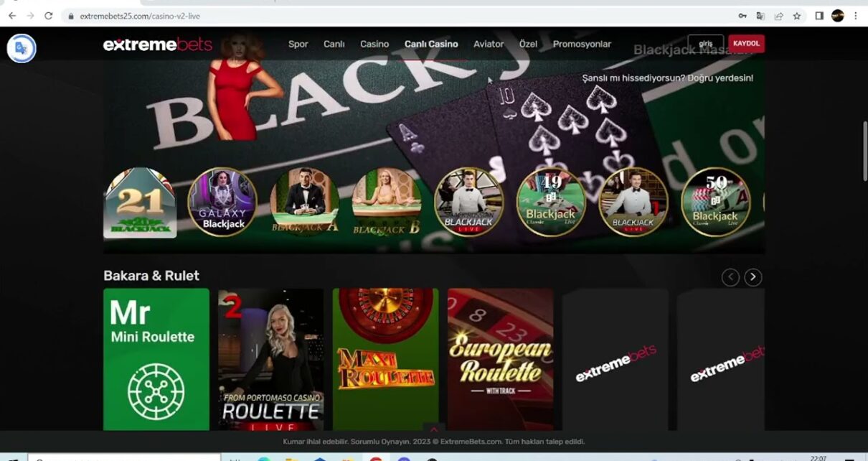This screenshot has width=868, height=461.
Task: Click the share page icon in address bar
Action: [x=779, y=16]
